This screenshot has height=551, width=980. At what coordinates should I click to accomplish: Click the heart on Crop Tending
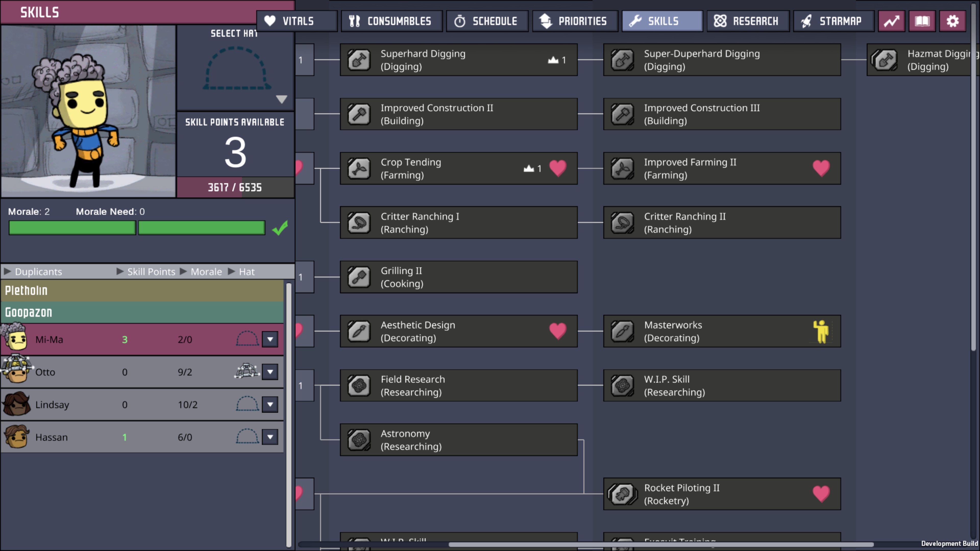click(x=558, y=168)
